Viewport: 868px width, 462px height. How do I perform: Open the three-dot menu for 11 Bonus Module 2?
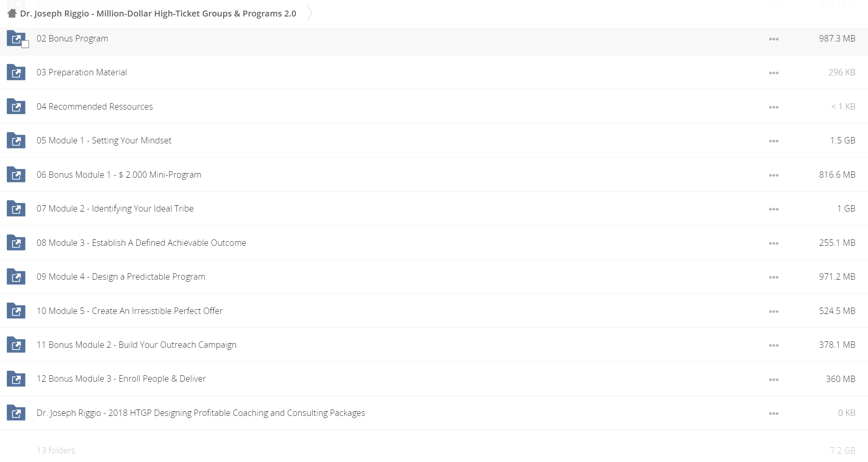tap(774, 345)
